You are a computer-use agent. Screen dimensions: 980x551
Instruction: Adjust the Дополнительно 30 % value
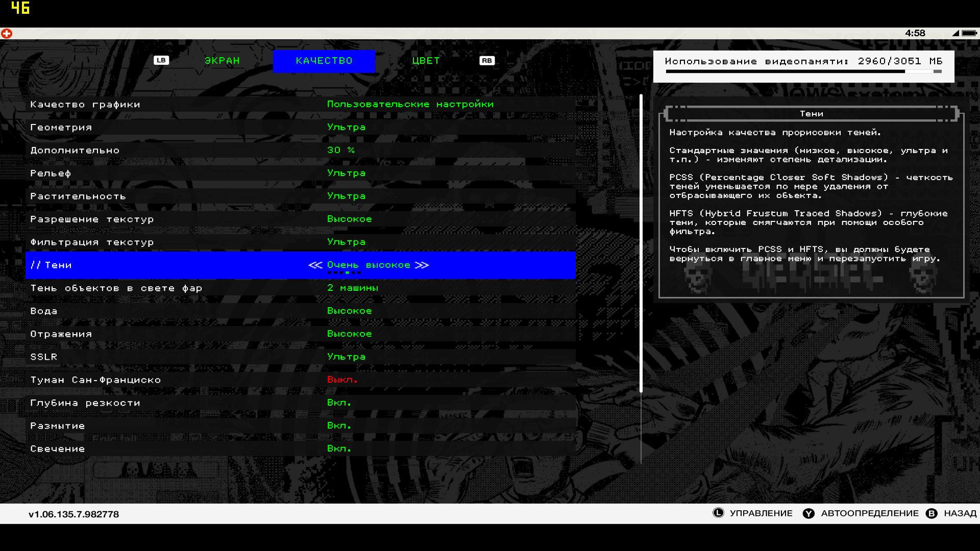click(340, 150)
